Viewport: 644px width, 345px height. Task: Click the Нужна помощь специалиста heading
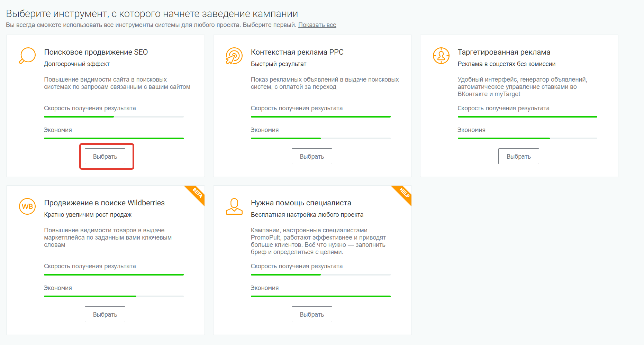pos(301,203)
